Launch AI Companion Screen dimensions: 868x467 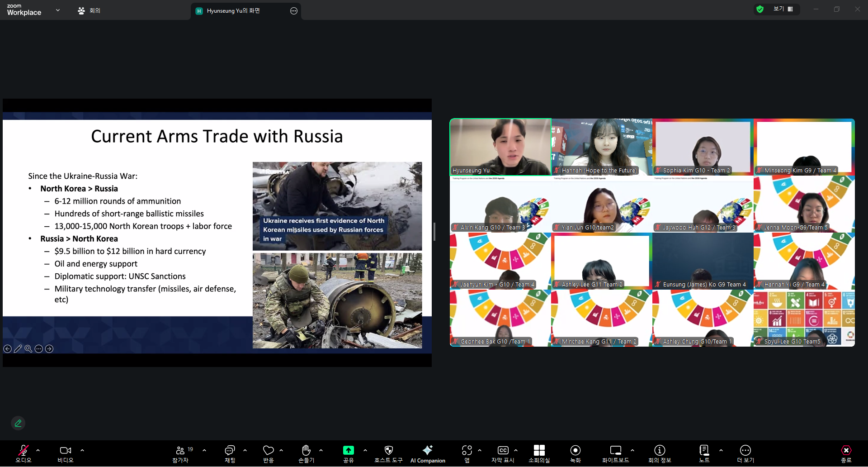click(427, 450)
